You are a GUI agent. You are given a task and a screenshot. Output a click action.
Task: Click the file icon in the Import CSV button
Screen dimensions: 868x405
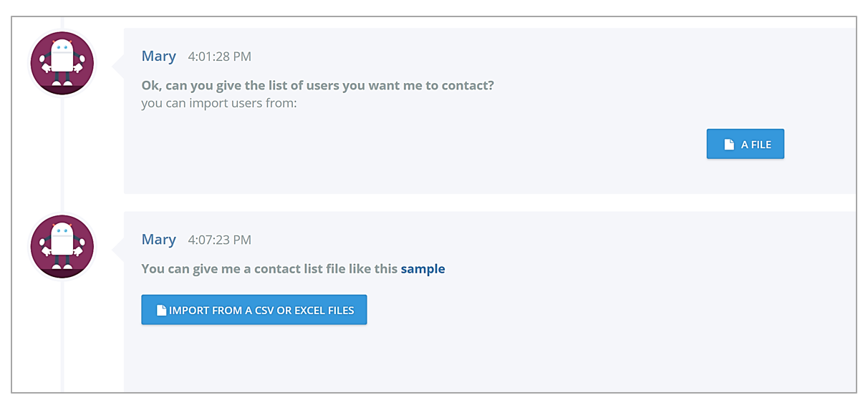coord(161,311)
